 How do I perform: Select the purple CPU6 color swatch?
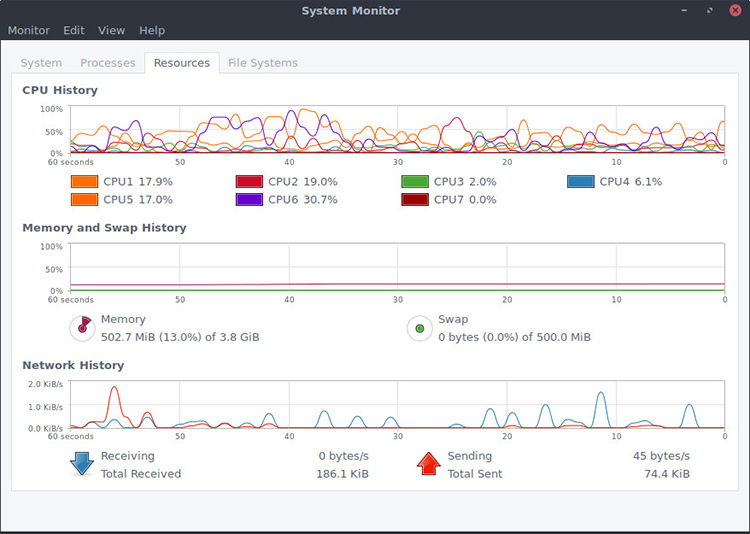pyautogui.click(x=249, y=200)
